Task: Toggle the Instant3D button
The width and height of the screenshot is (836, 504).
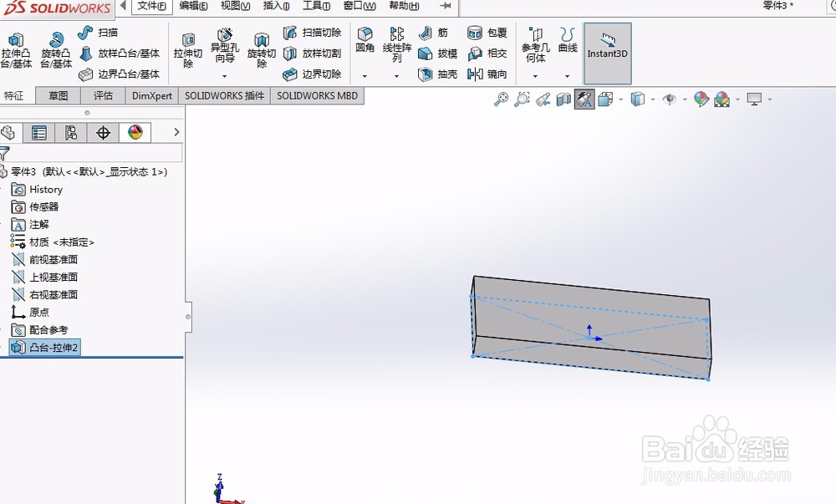Action: click(x=607, y=53)
